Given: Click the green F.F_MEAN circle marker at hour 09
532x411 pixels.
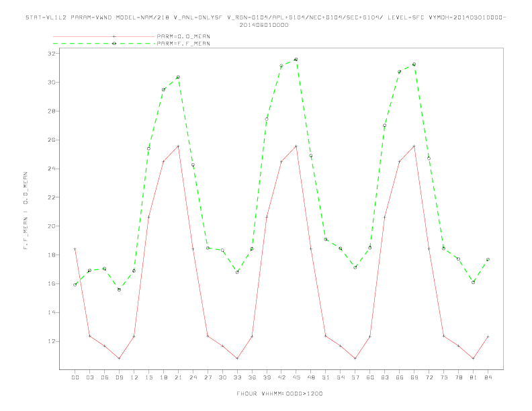Looking at the screenshot, I should [x=119, y=289].
